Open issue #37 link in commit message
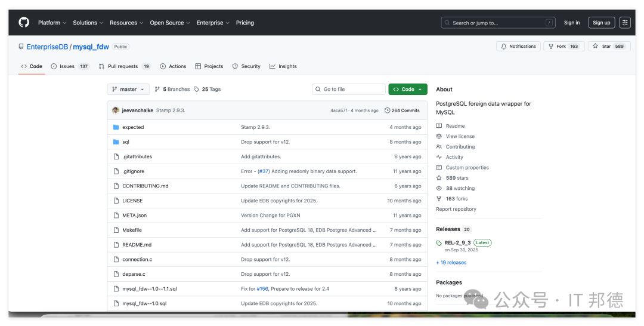The height and width of the screenshot is (326, 644). pyautogui.click(x=264, y=171)
